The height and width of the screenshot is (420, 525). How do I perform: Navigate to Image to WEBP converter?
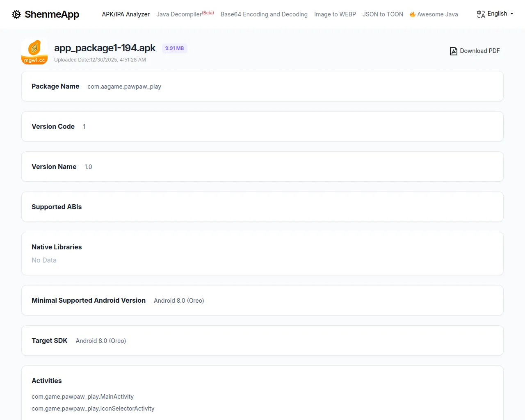point(335,14)
